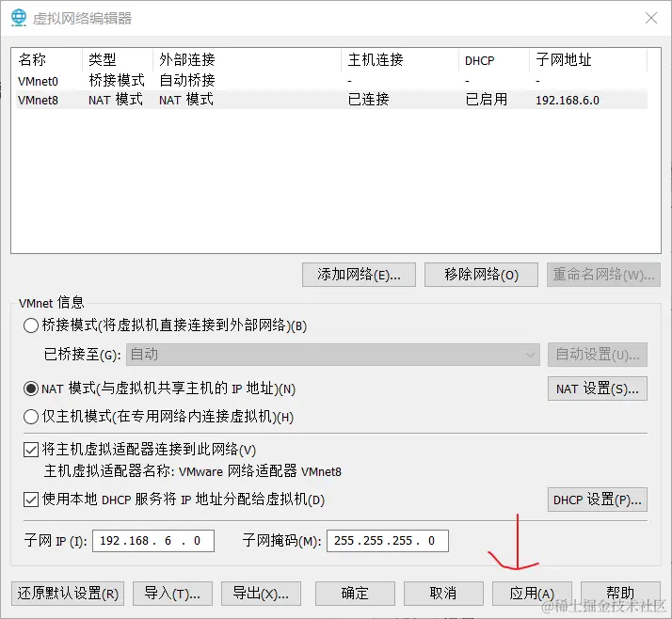
Task: Select the VMnet0 network row
Action: [x=331, y=81]
